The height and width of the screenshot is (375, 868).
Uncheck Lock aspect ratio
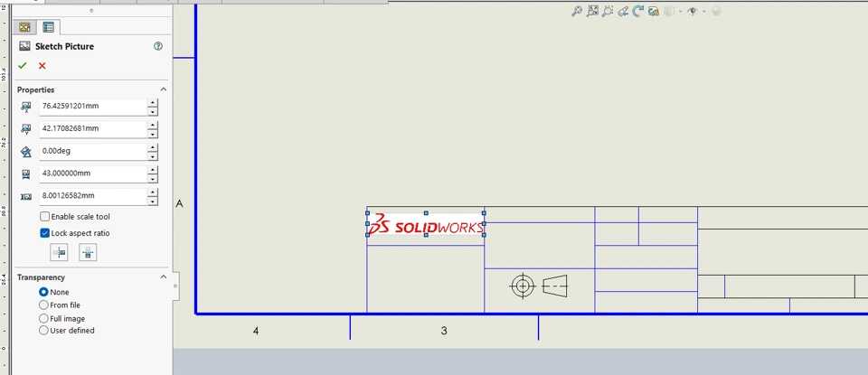(x=45, y=233)
